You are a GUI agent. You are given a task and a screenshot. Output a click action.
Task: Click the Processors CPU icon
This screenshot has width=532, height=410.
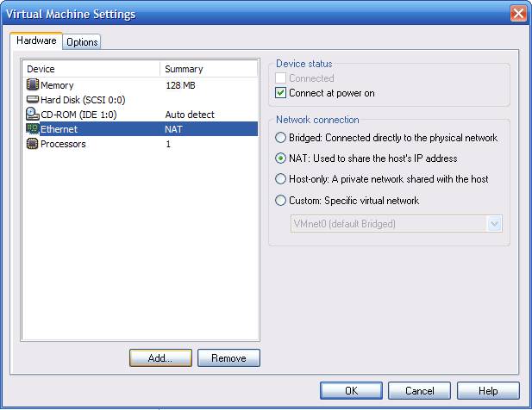33,144
